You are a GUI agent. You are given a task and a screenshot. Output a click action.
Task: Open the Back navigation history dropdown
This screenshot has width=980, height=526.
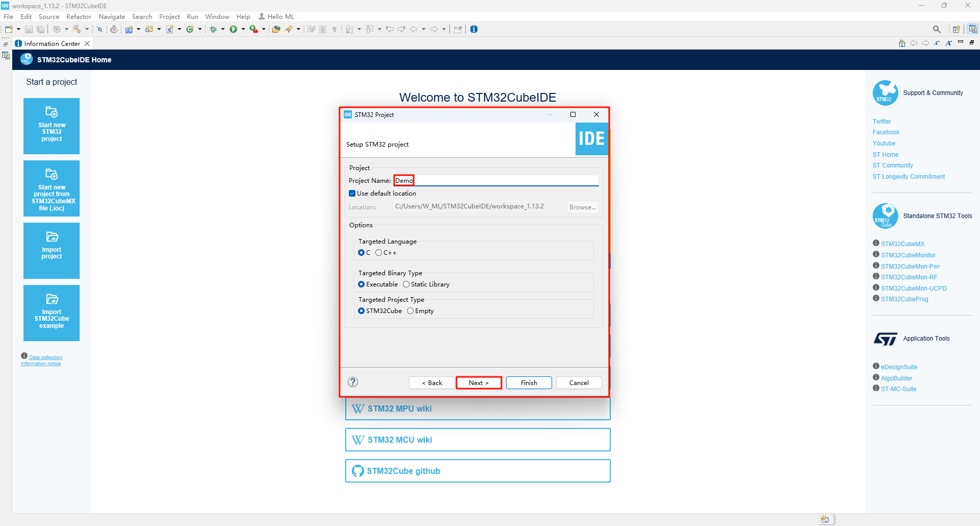click(x=423, y=29)
